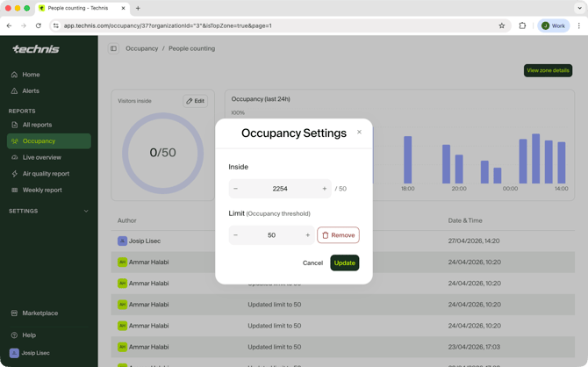Screen dimensions: 588x367
Task: Click the 0/50 occupancy gauge
Action: 162,153
